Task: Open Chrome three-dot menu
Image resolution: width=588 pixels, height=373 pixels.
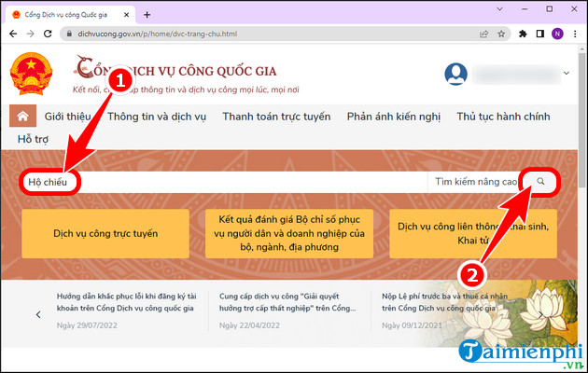Action: coord(577,34)
